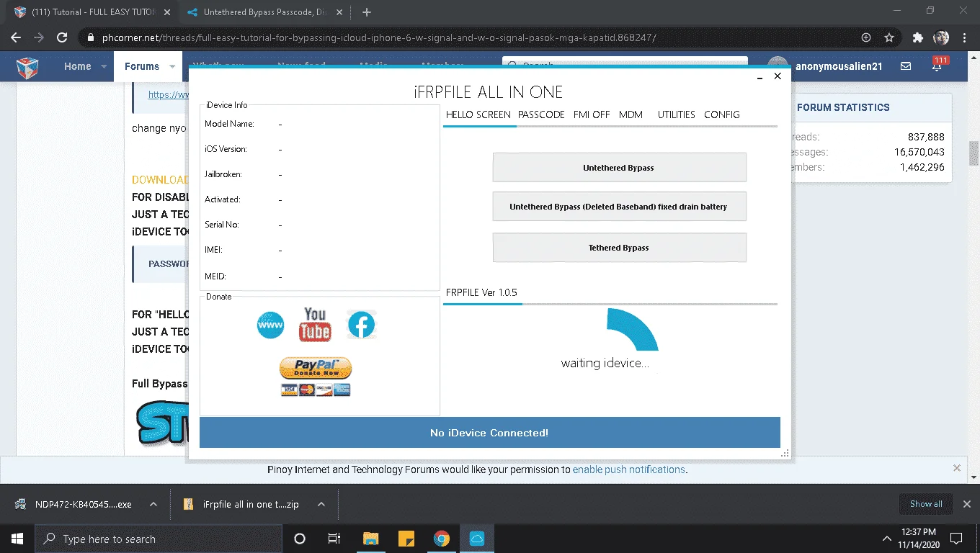Click the FRPFILE Ver 1.0.5 label
Viewport: 980px width, 553px height.
481,292
